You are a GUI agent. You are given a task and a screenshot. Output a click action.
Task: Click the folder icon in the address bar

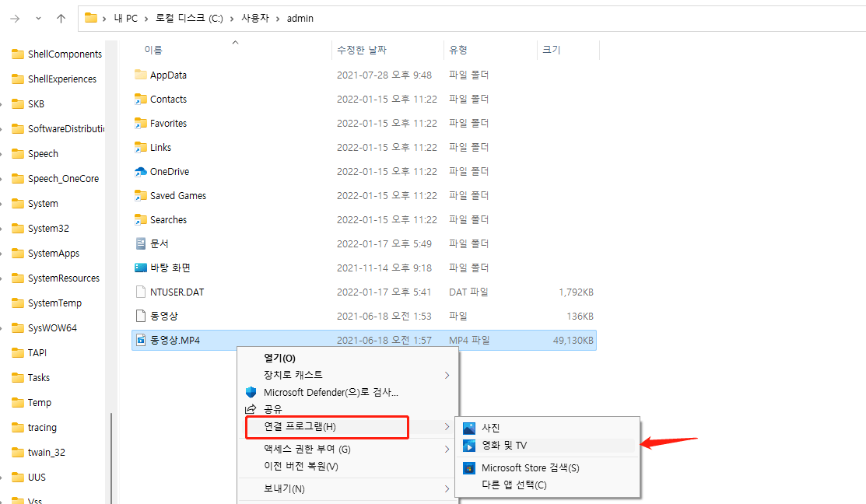[91, 17]
